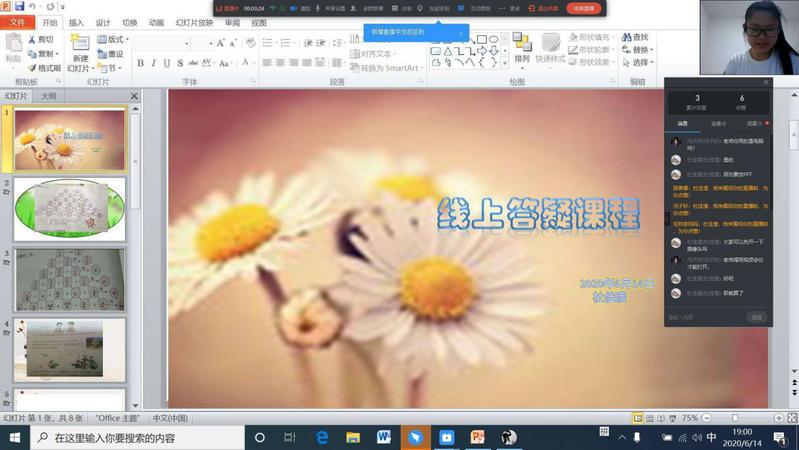The height and width of the screenshot is (450, 799).
Task: Click the Save icon in quick access toolbar
Action: coord(20,7)
